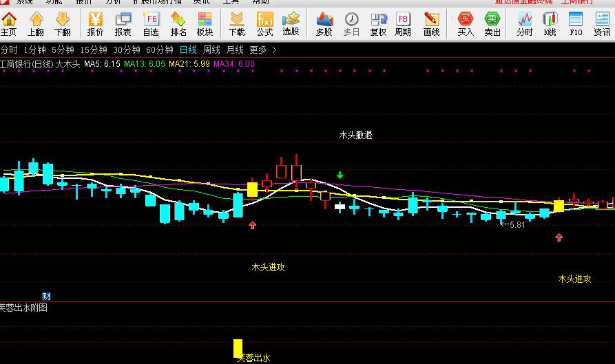
Task: Click the 复权 price adjustment icon
Action: click(x=379, y=24)
